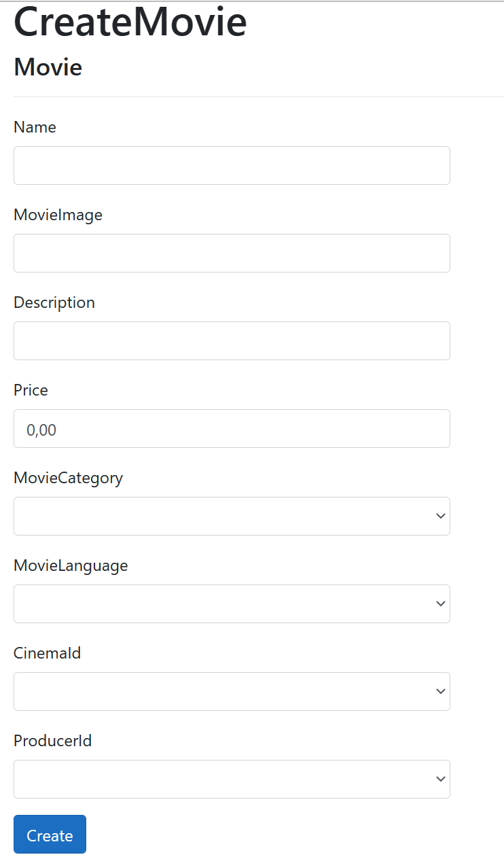
Task: Click the MovieCategory dropdown chevron
Action: 440,516
